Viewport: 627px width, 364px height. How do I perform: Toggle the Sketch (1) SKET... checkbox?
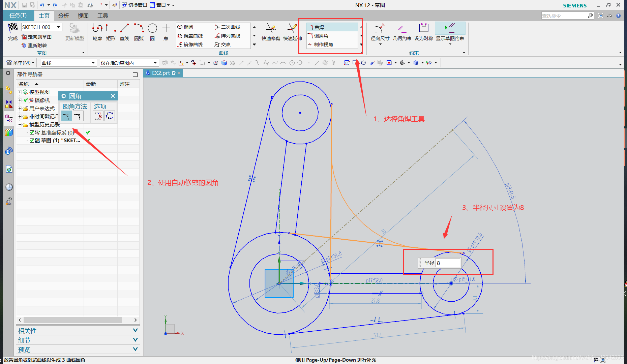coord(32,141)
